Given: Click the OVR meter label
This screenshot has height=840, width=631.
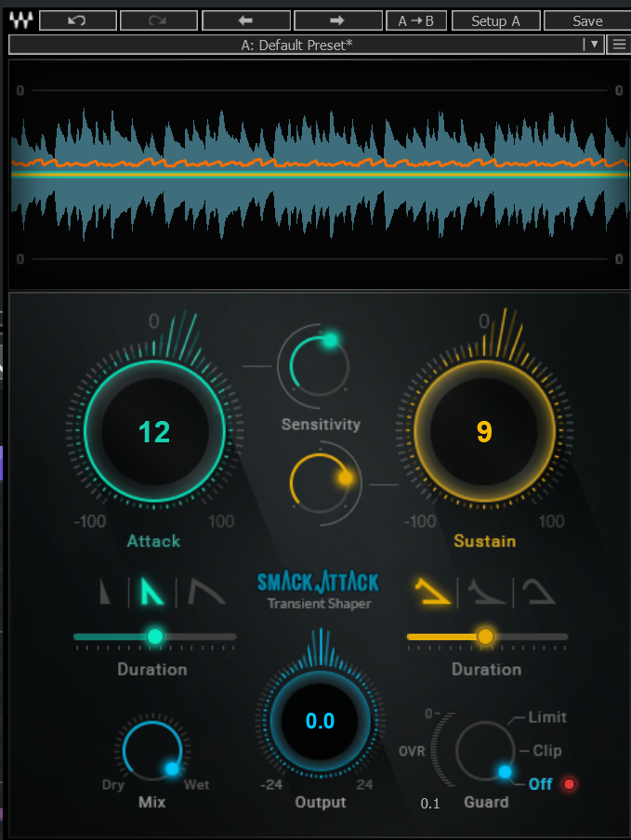Looking at the screenshot, I should (412, 751).
